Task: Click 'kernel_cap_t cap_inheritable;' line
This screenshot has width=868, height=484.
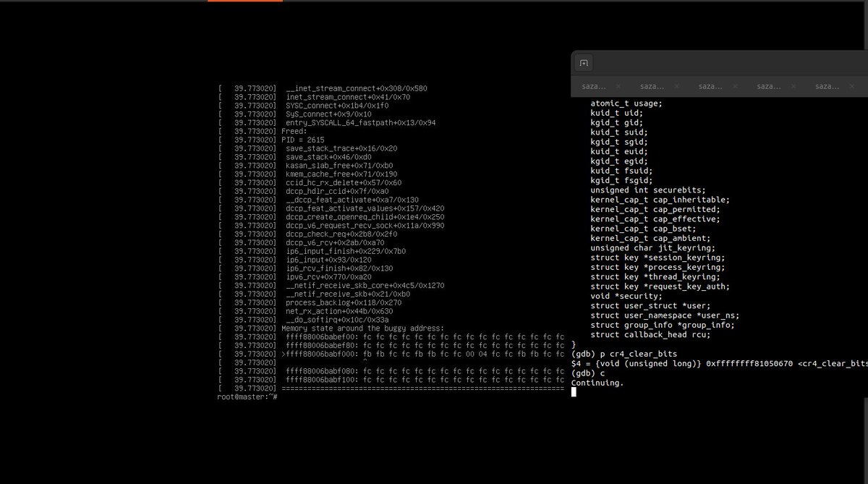Action: point(660,200)
